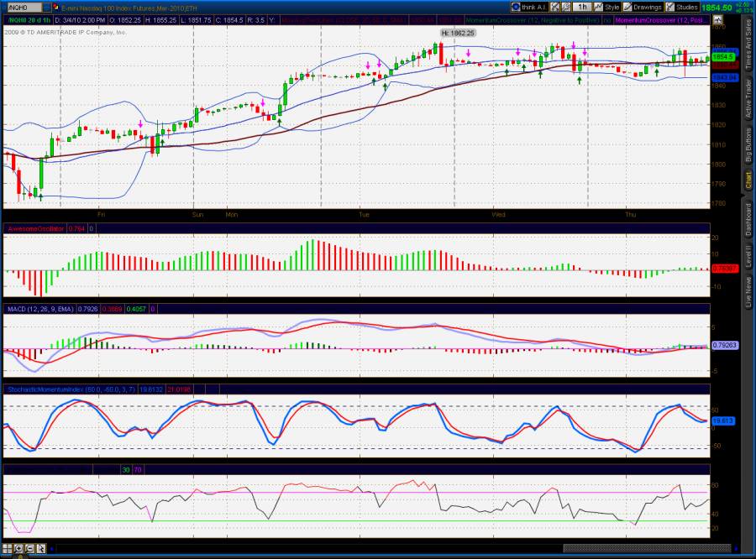The width and height of the screenshot is (756, 559).
Task: Open the Active Trader side tab
Action: click(x=748, y=99)
